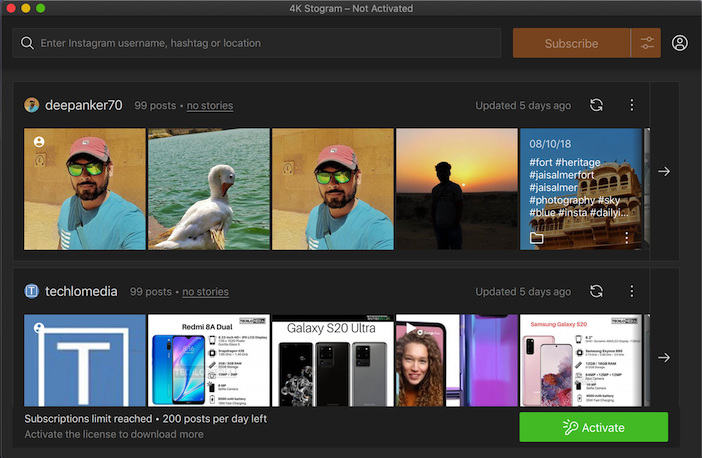Image resolution: width=702 pixels, height=458 pixels.
Task: Open the sunset silhouette photo
Action: [x=457, y=189]
